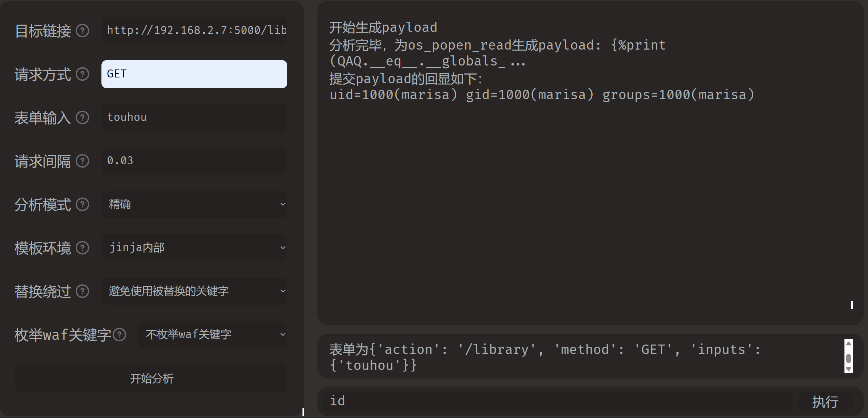Click help icon next to 表单输入
This screenshot has height=418, width=868.
coord(82,118)
